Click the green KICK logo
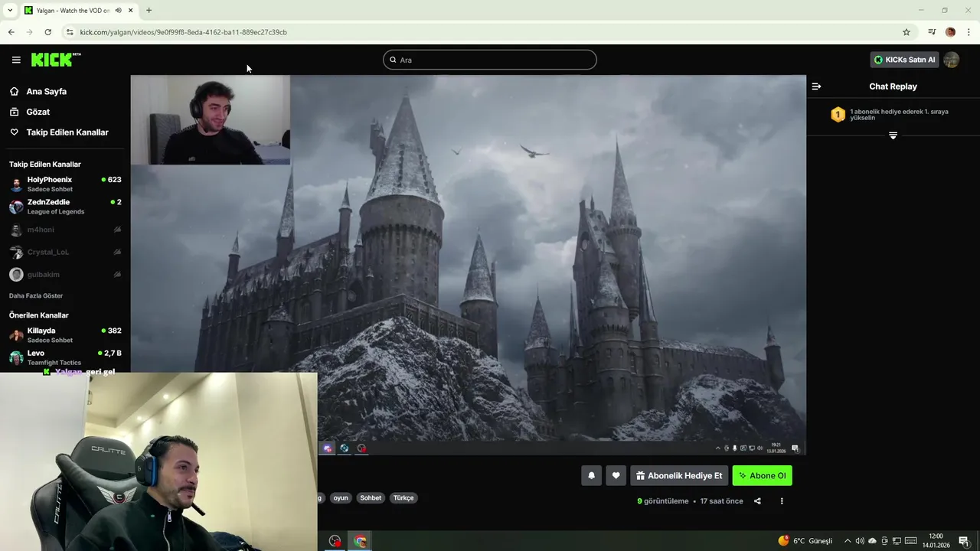 pos(56,60)
